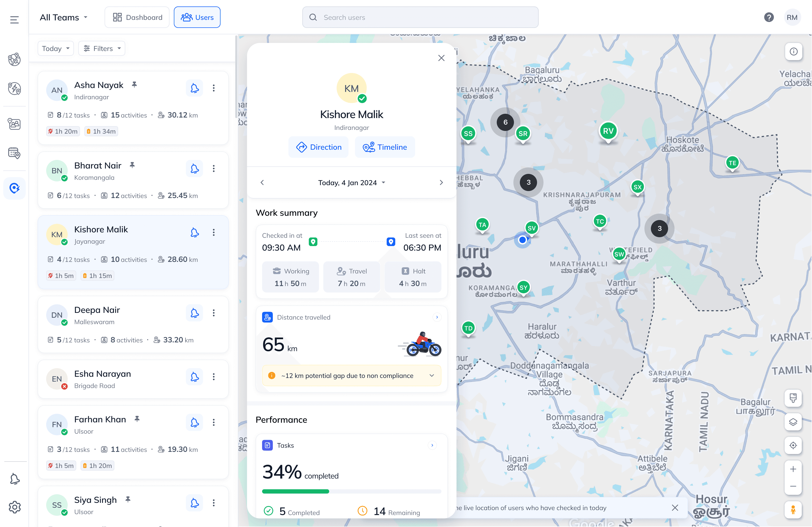Toggle the pin next to Asha Nayak

pyautogui.click(x=135, y=85)
